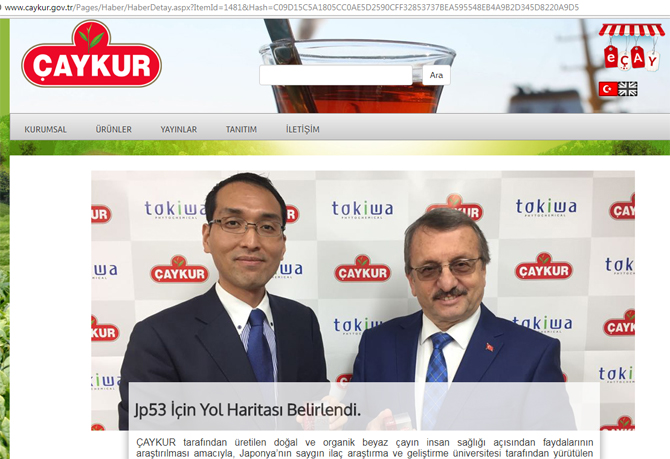Focus the site search input field
Screen dimensions: 670x459
pos(336,75)
